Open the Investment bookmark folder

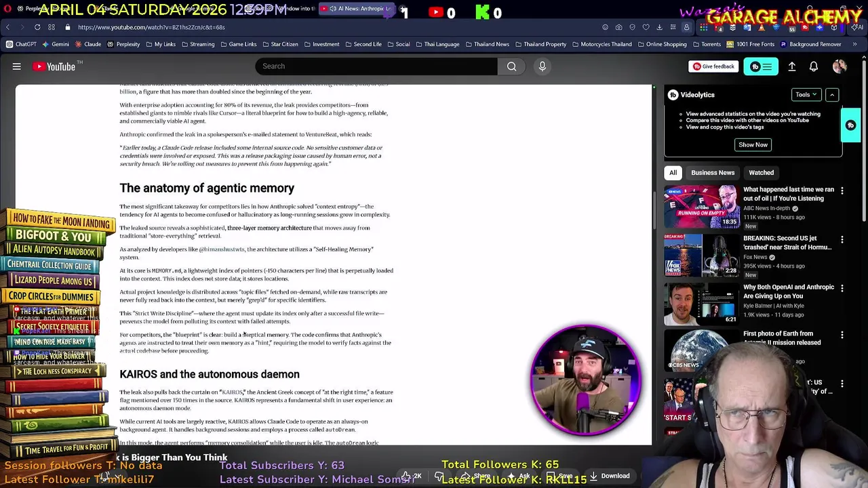click(321, 44)
